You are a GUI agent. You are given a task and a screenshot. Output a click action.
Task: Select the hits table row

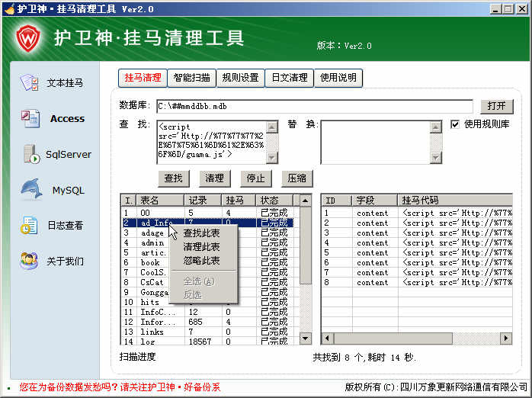coord(207,302)
